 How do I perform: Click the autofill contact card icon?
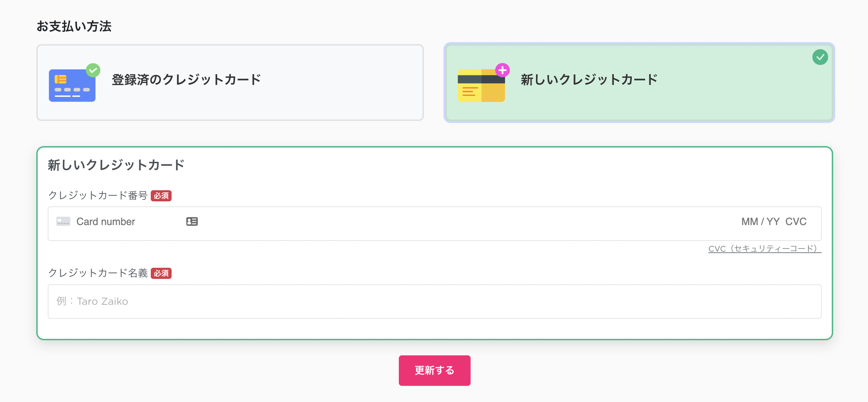click(x=192, y=221)
